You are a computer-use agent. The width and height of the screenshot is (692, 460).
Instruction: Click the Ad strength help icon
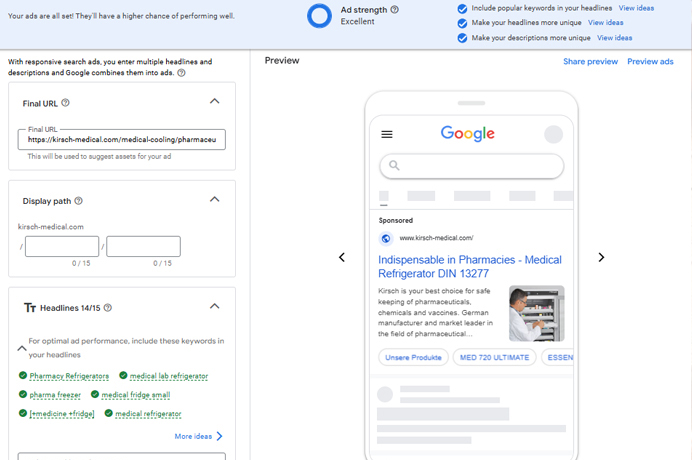395,9
